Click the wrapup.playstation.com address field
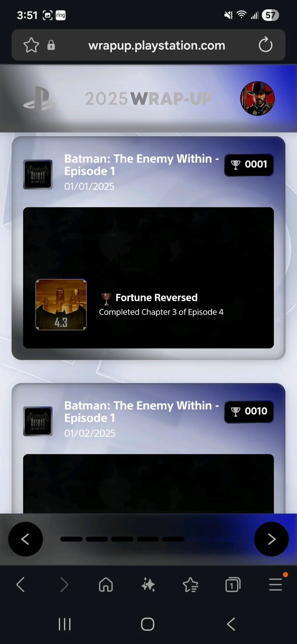297x644 pixels. pos(157,45)
